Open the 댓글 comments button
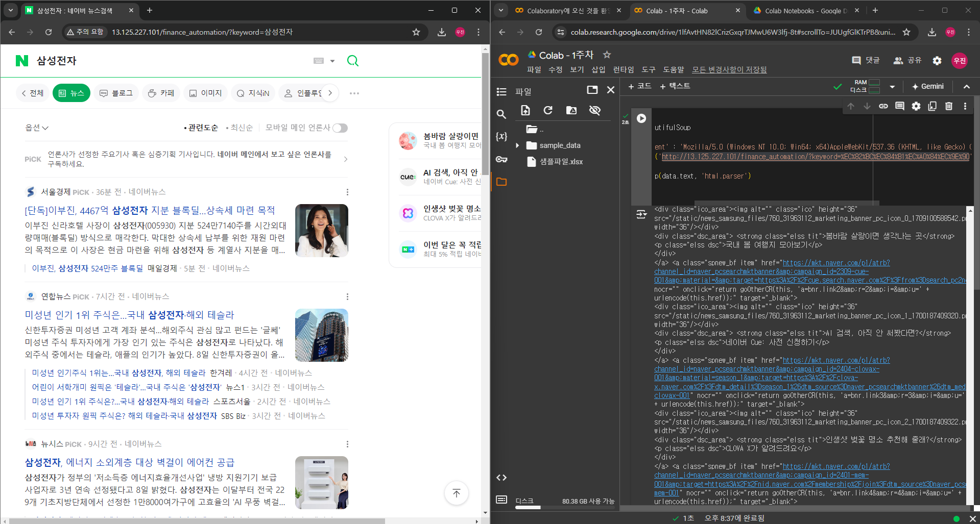Screen dimensions: 980x524 coord(866,60)
